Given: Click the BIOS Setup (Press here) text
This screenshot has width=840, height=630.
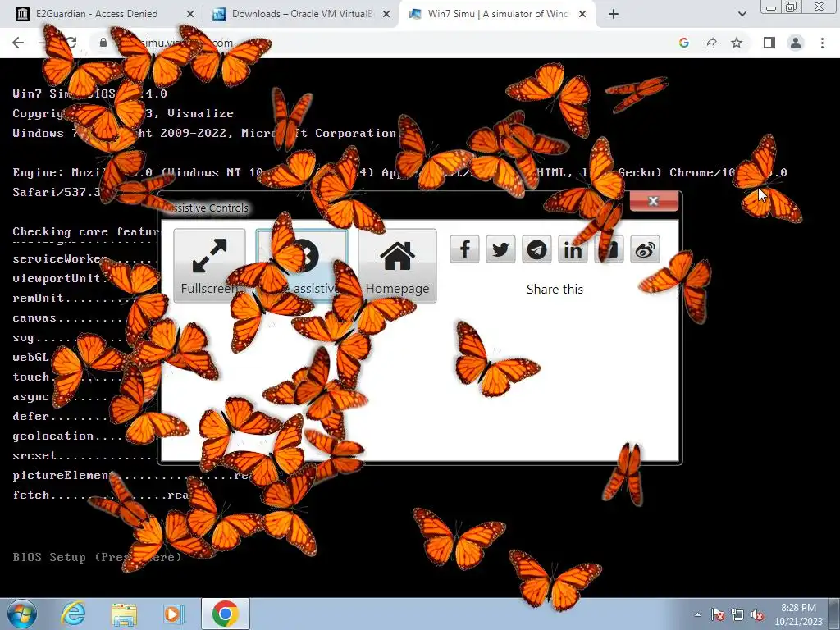Looking at the screenshot, I should (x=97, y=557).
